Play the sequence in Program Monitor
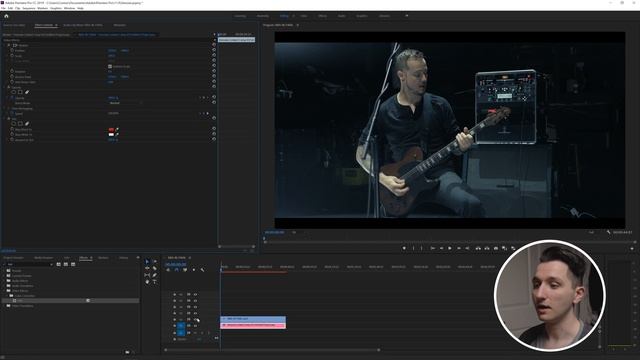The image size is (640, 360). coord(450,248)
